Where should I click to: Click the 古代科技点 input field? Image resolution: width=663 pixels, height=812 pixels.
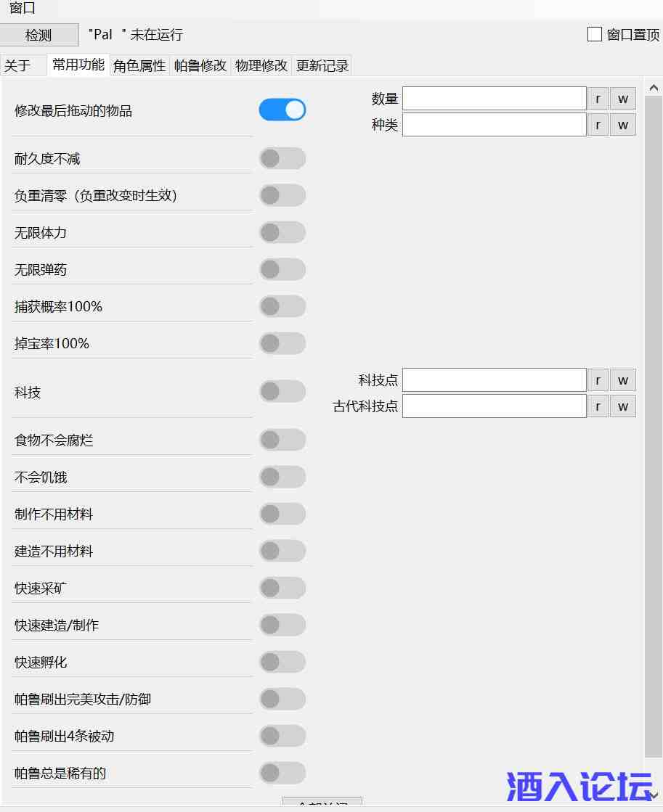494,406
